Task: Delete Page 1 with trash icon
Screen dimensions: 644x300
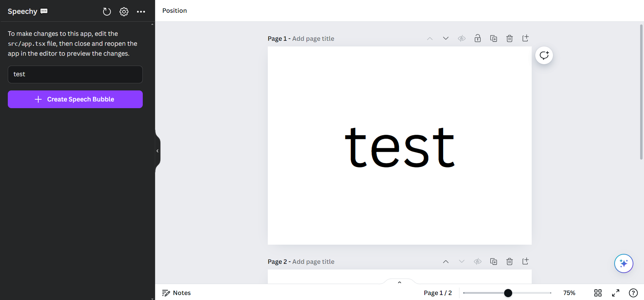Action: pyautogui.click(x=509, y=38)
